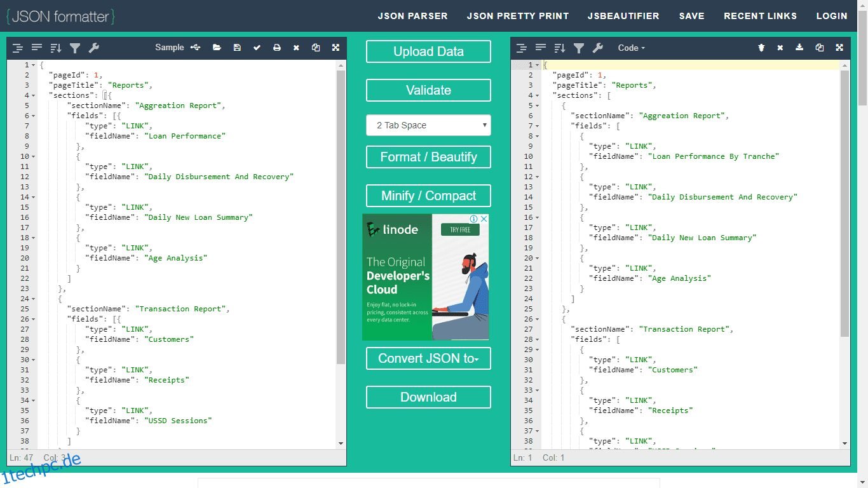Click the Minify / Compact button

click(428, 196)
